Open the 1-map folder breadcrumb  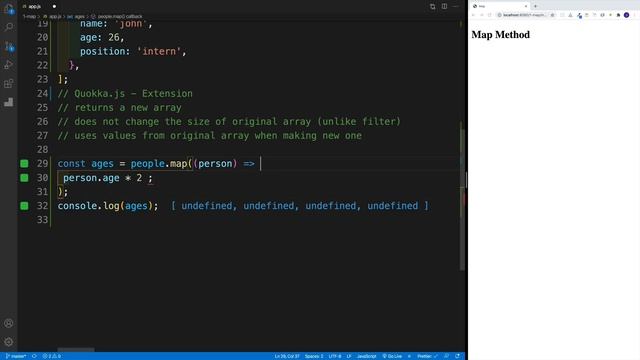click(x=29, y=17)
